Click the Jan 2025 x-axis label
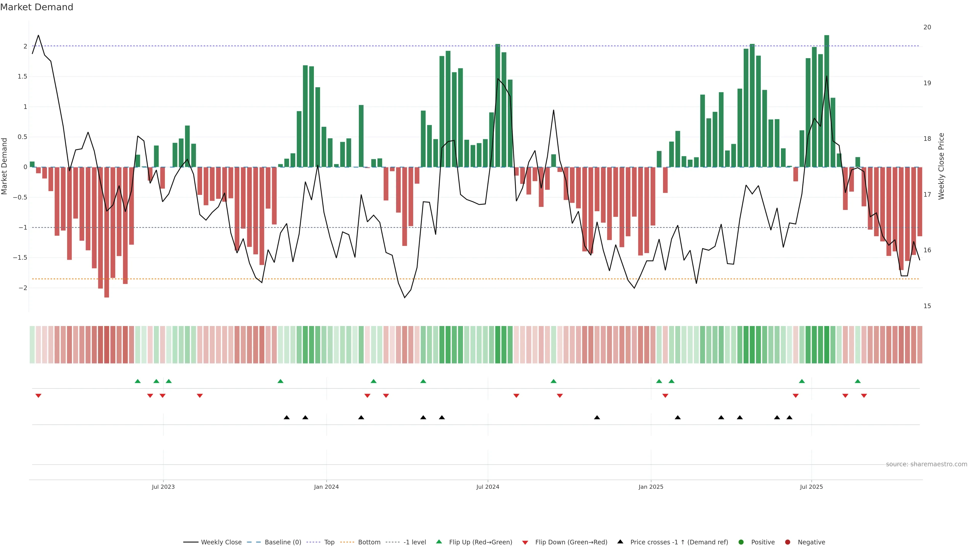This screenshot has height=551, width=980. (651, 487)
